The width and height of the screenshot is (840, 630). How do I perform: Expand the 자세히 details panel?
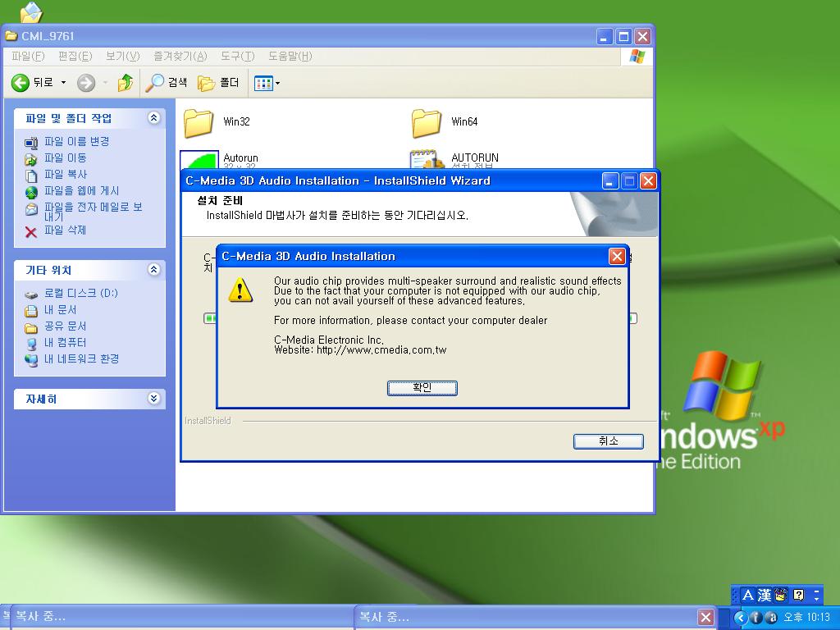click(153, 398)
